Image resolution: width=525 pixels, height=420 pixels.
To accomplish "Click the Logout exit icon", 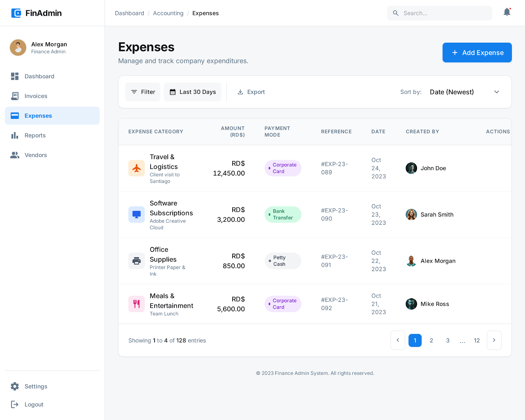I will (x=15, y=404).
